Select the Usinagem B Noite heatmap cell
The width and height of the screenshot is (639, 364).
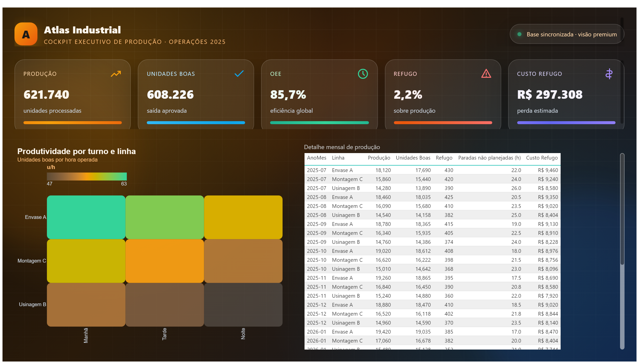coord(243,304)
